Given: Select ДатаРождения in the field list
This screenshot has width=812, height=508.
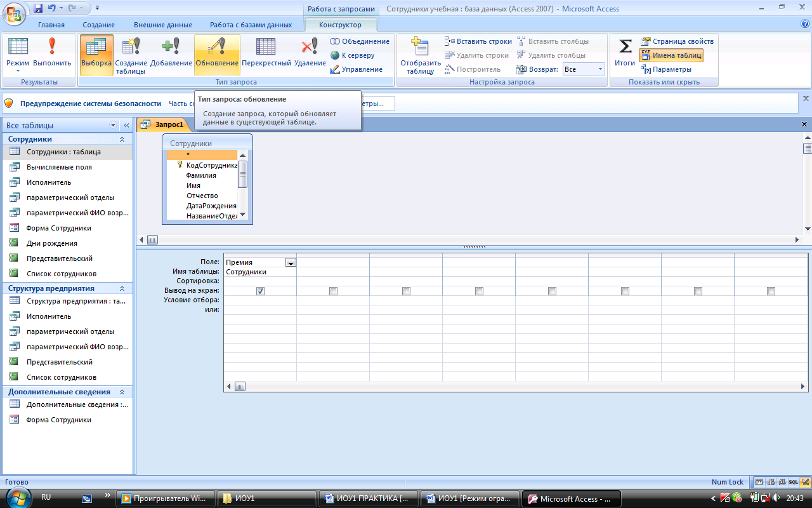Looking at the screenshot, I should pos(211,206).
